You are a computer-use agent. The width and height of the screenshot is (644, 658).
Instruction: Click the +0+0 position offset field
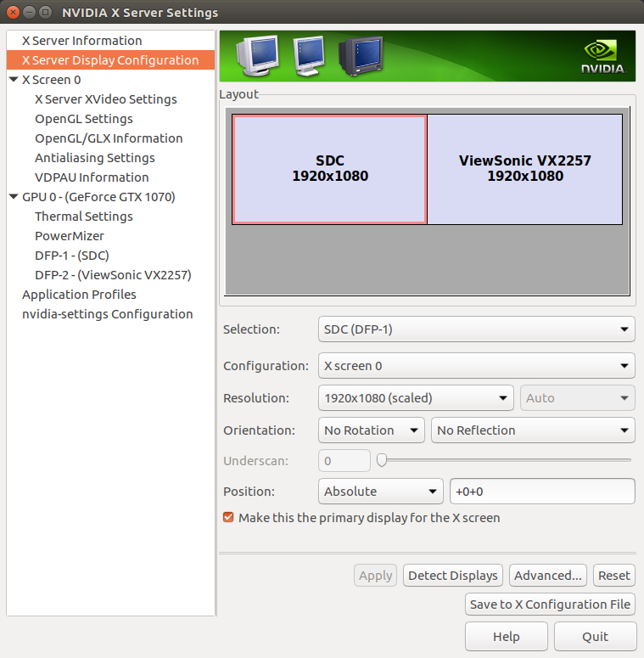542,492
